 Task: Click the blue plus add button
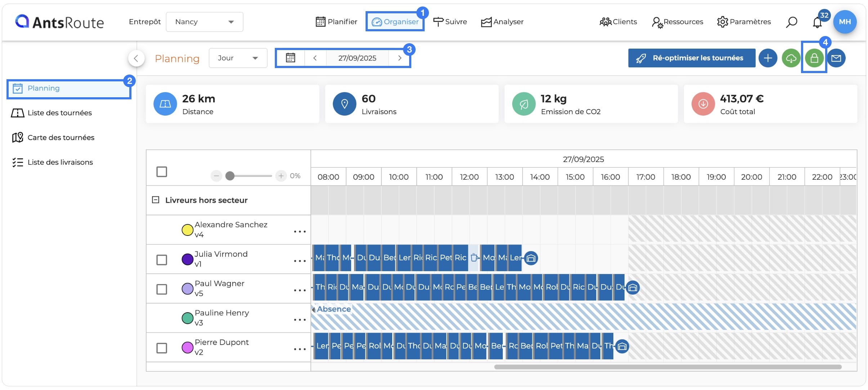(x=768, y=58)
